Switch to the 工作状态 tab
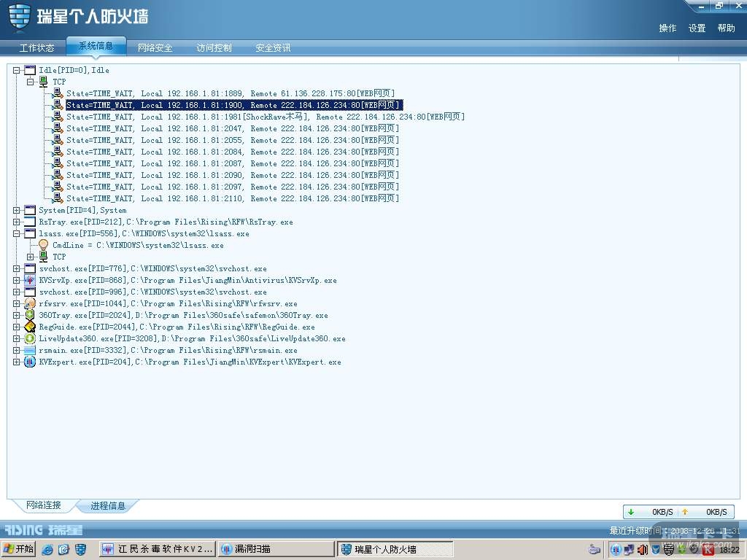Screen dimensions: 747x560 (36, 47)
